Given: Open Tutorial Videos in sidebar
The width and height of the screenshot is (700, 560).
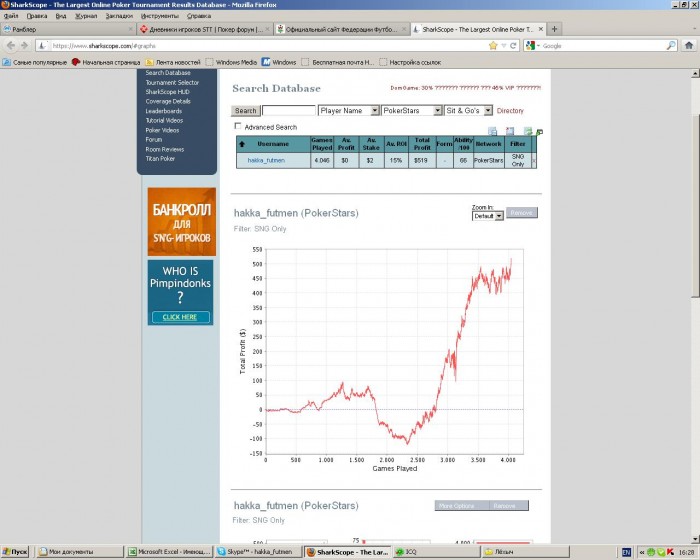Looking at the screenshot, I should (x=164, y=121).
